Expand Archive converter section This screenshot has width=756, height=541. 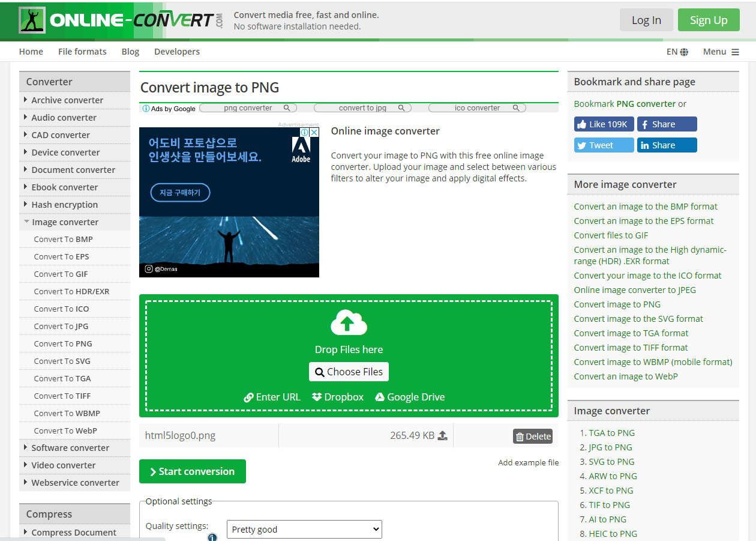click(x=74, y=100)
